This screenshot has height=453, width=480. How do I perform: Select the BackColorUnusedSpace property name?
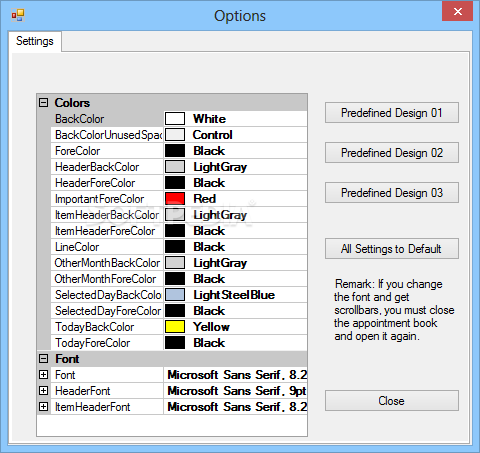(x=108, y=135)
